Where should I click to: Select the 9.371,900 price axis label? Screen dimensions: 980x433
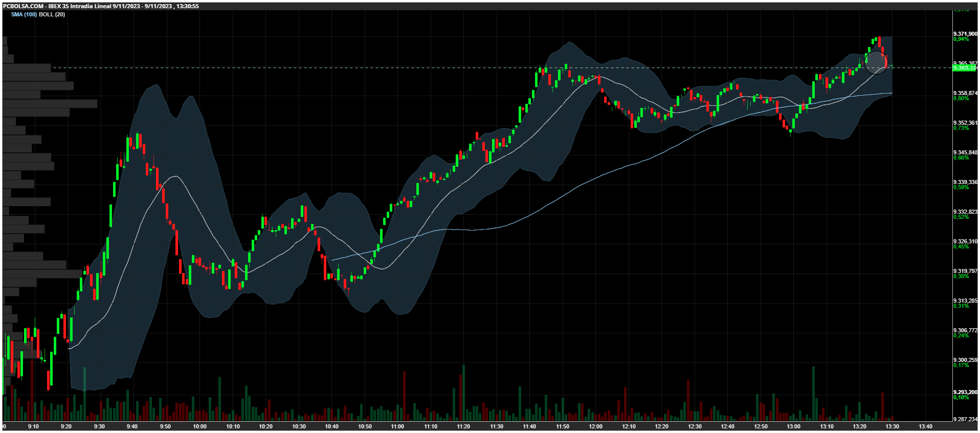965,34
